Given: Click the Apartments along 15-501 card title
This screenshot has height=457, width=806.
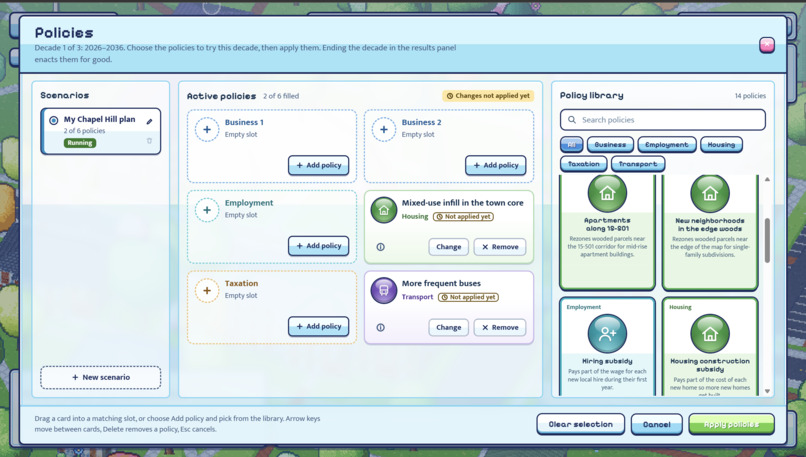Looking at the screenshot, I should click(607, 224).
